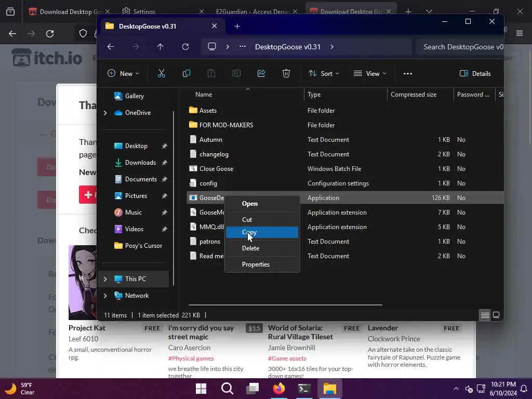Add a new File Explorer tab

click(x=237, y=26)
